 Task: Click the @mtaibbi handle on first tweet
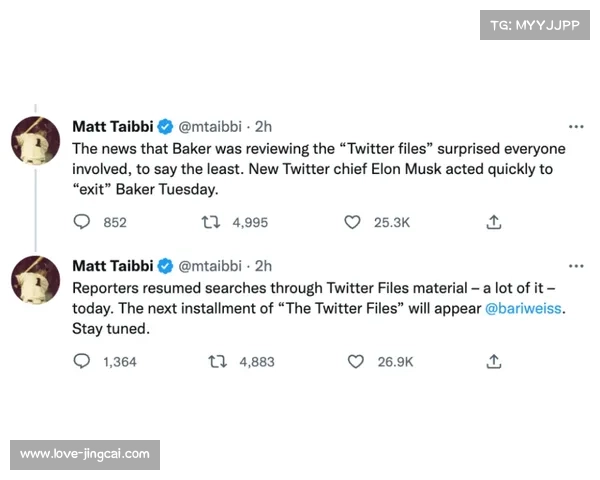pyautogui.click(x=210, y=127)
